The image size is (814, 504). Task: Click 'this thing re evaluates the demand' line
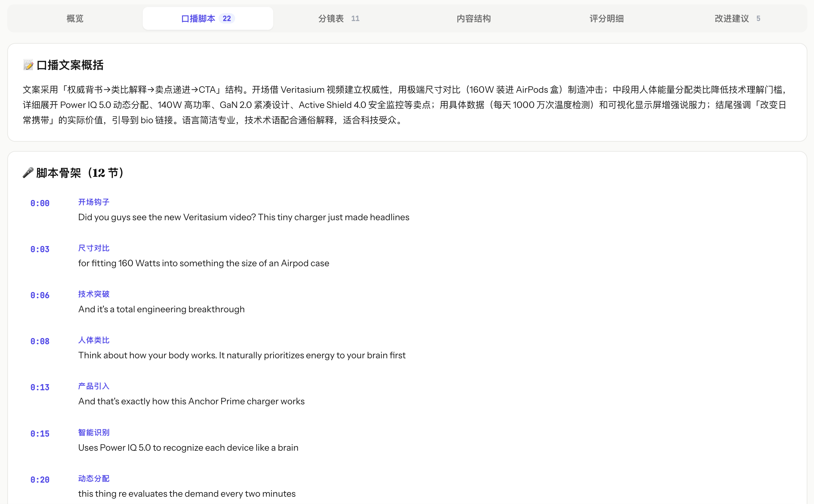click(x=187, y=494)
